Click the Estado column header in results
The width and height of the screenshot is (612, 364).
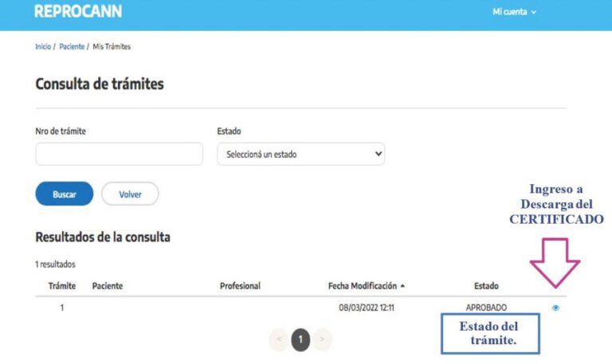coord(486,286)
